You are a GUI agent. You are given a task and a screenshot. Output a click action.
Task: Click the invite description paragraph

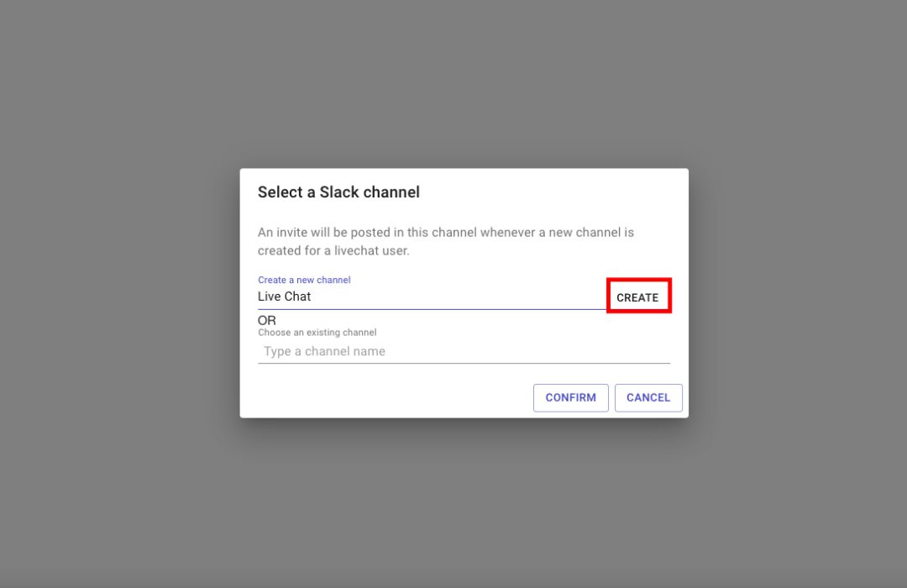pos(445,241)
